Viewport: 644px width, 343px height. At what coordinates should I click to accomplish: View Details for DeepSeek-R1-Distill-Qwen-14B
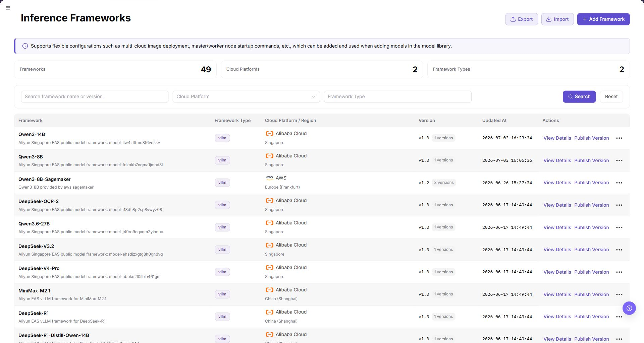pyautogui.click(x=557, y=339)
